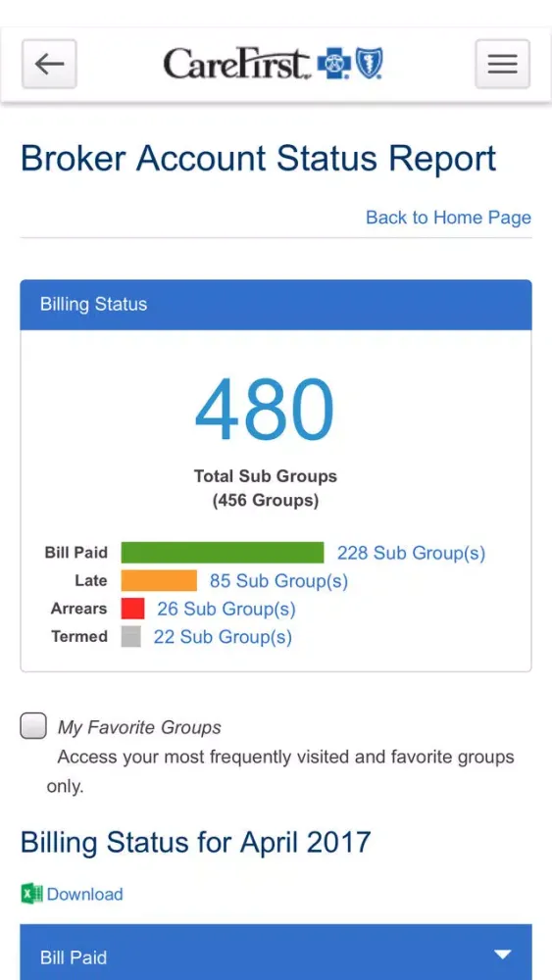View 26 Sub Group(s) in arrears
Viewport: 552px width, 980px height.
click(x=226, y=609)
